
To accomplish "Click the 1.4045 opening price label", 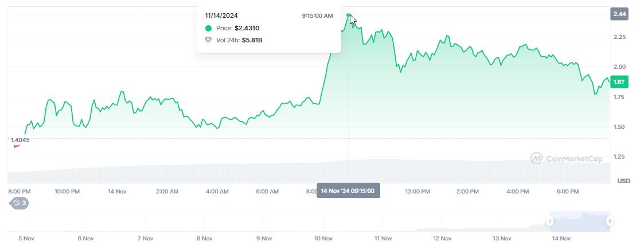I will 19,140.
